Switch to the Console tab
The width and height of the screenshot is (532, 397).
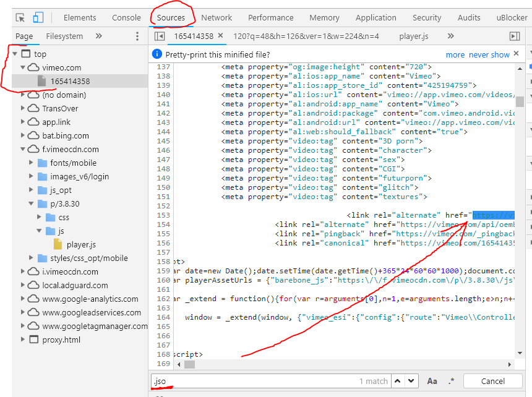(126, 18)
